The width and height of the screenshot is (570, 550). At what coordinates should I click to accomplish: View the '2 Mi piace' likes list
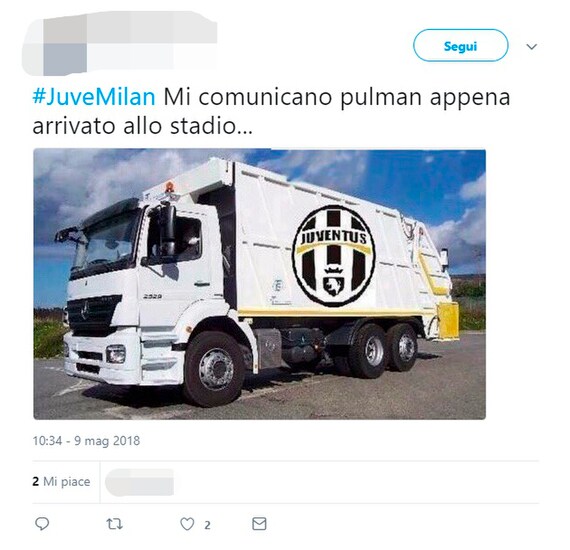(x=61, y=481)
